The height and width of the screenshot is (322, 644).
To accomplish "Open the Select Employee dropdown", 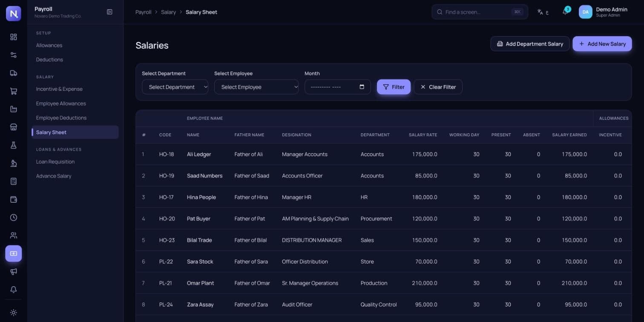I will point(256,87).
